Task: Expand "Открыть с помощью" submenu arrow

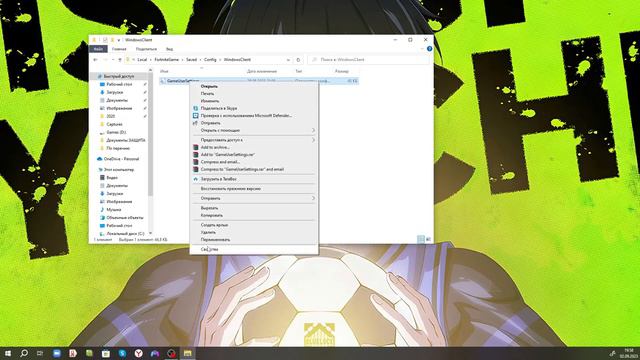Action: coord(313,130)
